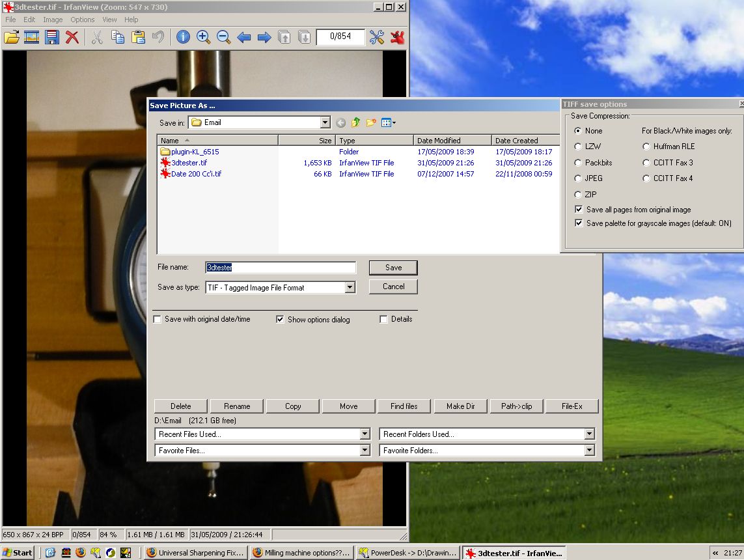Viewport: 744px width, 560px height.
Task: Expand the Save in folder dropdown
Action: (x=325, y=122)
